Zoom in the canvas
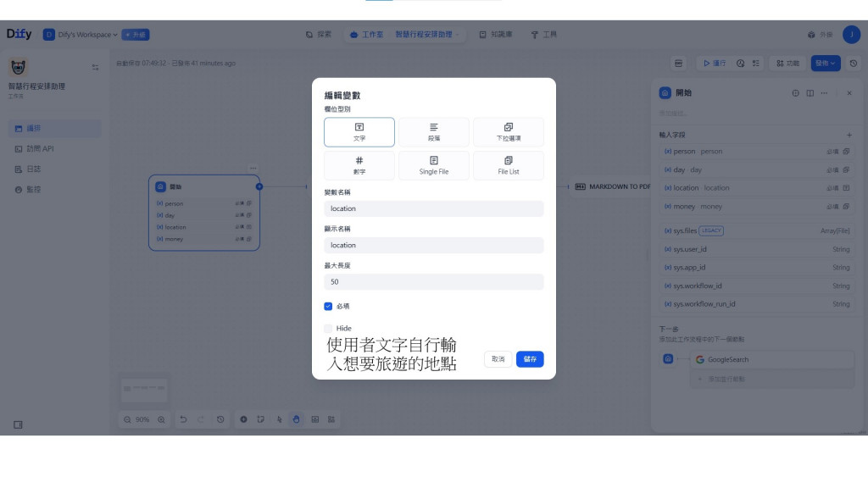 pyautogui.click(x=161, y=419)
